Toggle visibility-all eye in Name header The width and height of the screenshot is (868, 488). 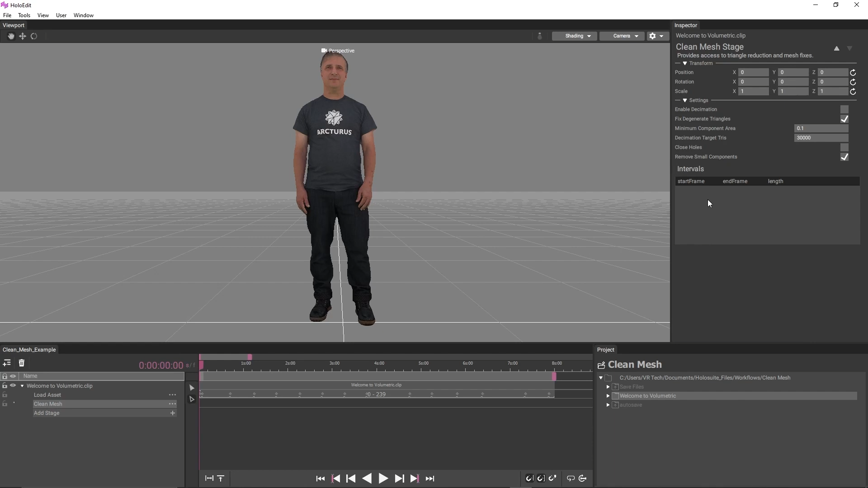click(13, 376)
